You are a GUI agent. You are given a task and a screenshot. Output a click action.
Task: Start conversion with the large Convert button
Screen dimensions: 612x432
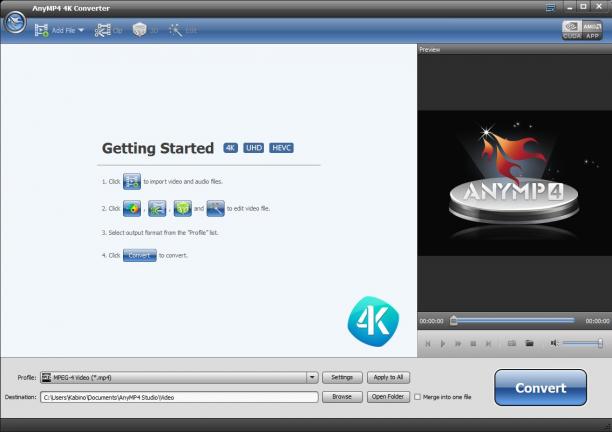(x=541, y=388)
